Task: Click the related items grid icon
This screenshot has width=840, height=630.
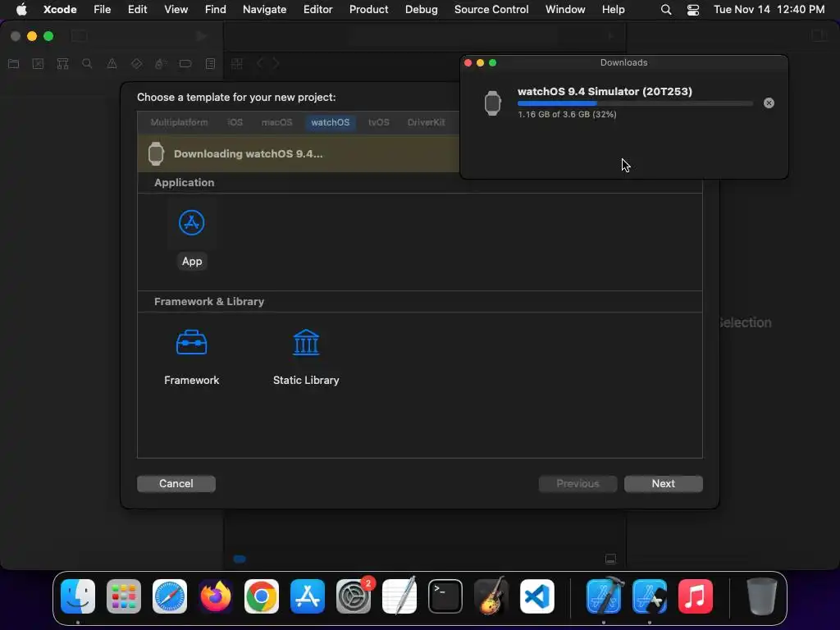Action: click(x=237, y=64)
